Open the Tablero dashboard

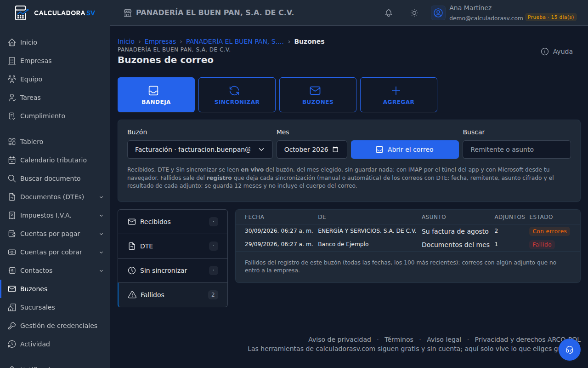[x=55, y=142]
